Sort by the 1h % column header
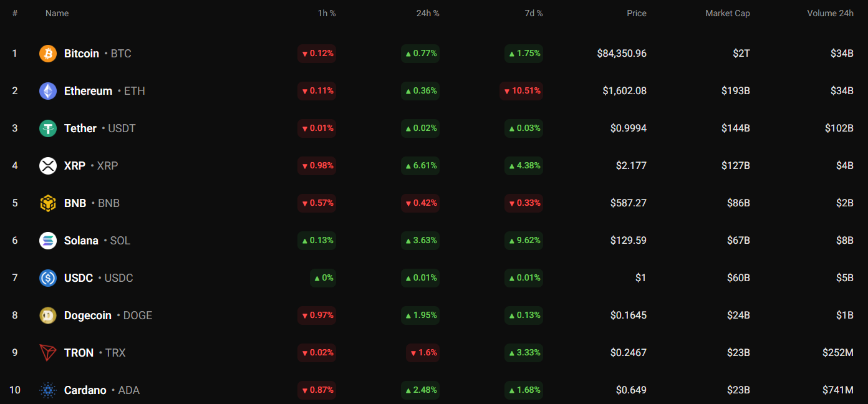Viewport: 868px width, 404px height. pos(327,13)
